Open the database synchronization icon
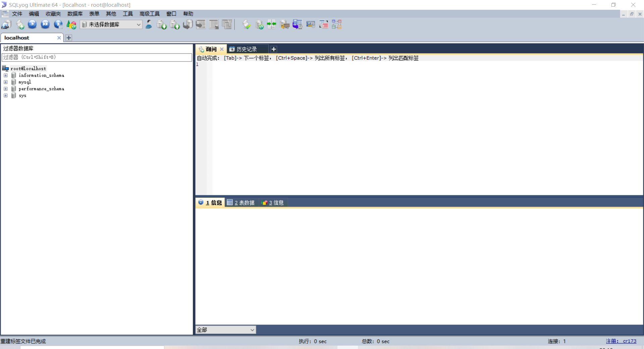The image size is (644, 349). [x=259, y=24]
